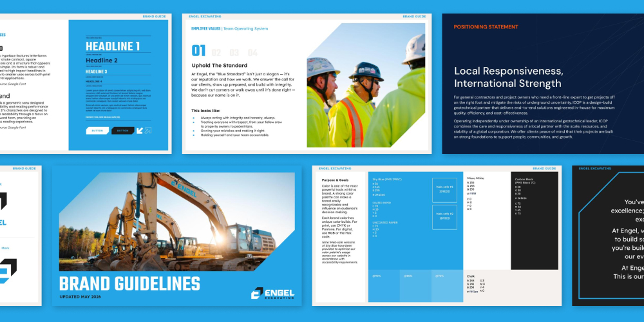644x322 pixels.
Task: Pick the Carbon Black swatch
Action: [x=535, y=220]
